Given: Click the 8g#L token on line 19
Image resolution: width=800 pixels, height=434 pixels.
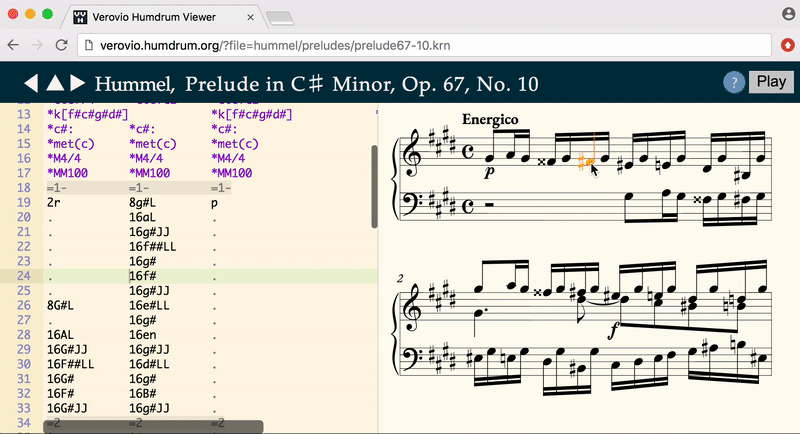Looking at the screenshot, I should click(x=142, y=202).
